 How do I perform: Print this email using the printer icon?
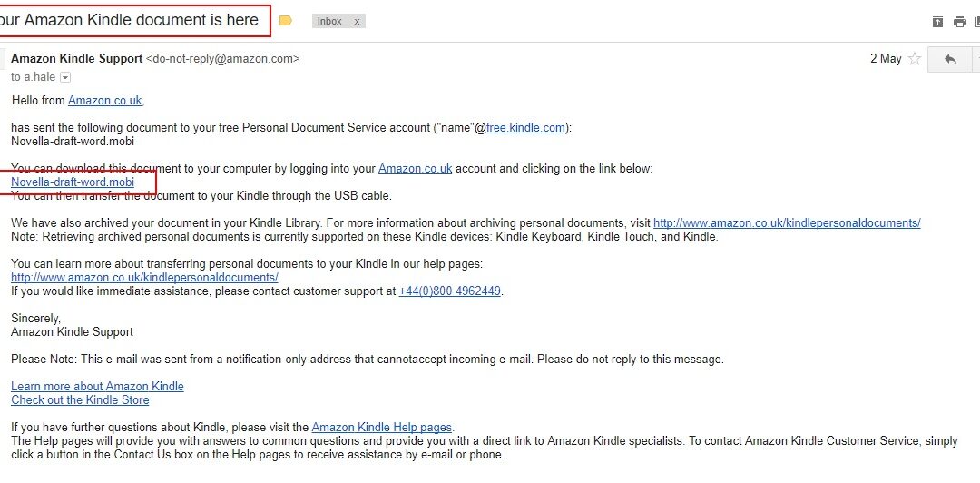coord(960,22)
